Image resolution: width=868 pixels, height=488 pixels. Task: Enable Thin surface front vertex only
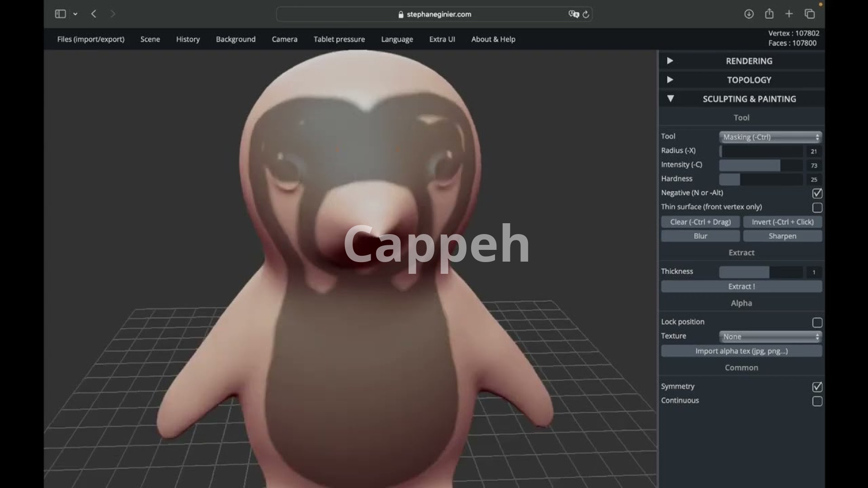pos(817,207)
